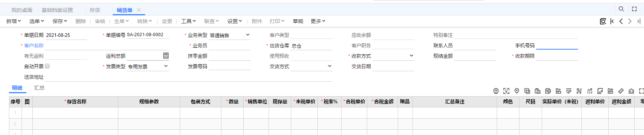The height and width of the screenshot is (135, 644).
Task: Click the 返利单价 column header
Action: pos(595,101)
